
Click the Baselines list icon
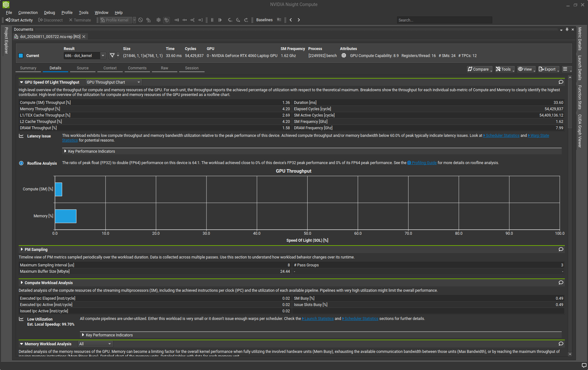coord(279,20)
